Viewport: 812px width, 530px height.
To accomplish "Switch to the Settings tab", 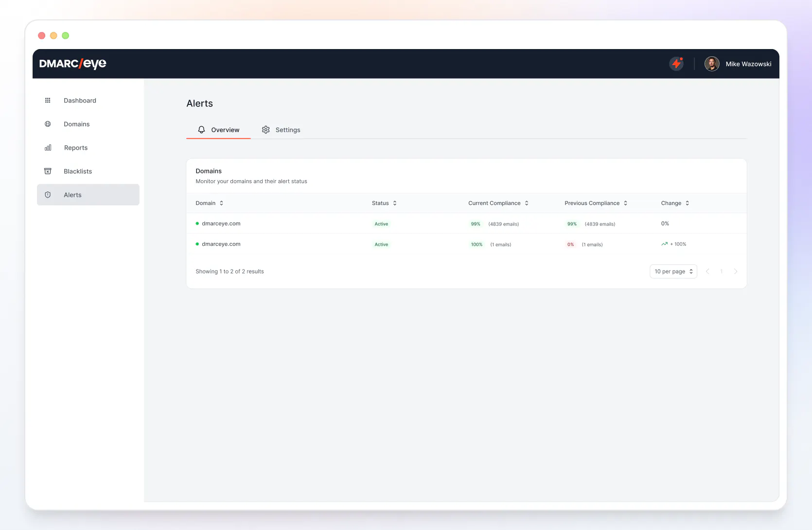I will [281, 130].
